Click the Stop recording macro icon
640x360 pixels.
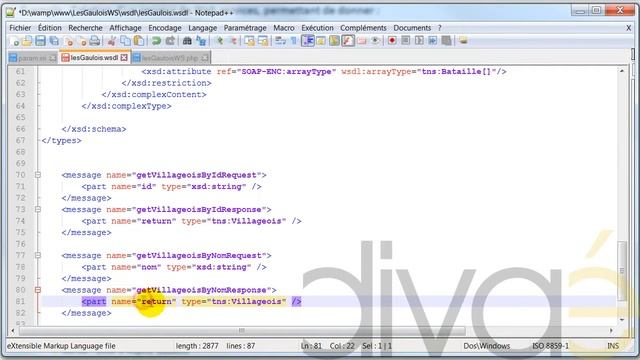click(405, 40)
